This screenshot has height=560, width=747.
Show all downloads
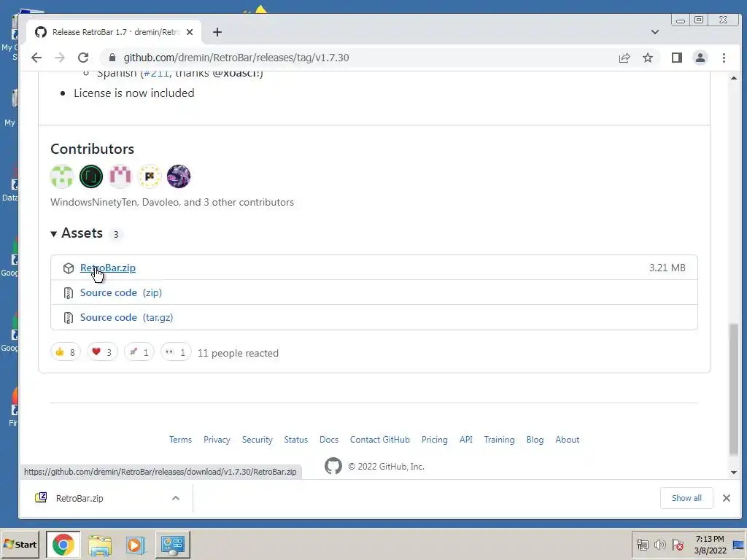[686, 498]
